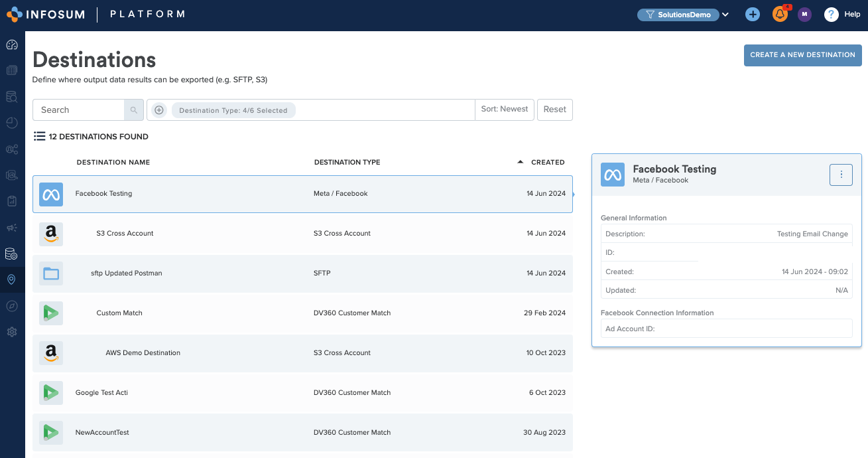Screen dimensions: 868x458
Task: Open the table grid icon in sidebar
Action: 12,70
